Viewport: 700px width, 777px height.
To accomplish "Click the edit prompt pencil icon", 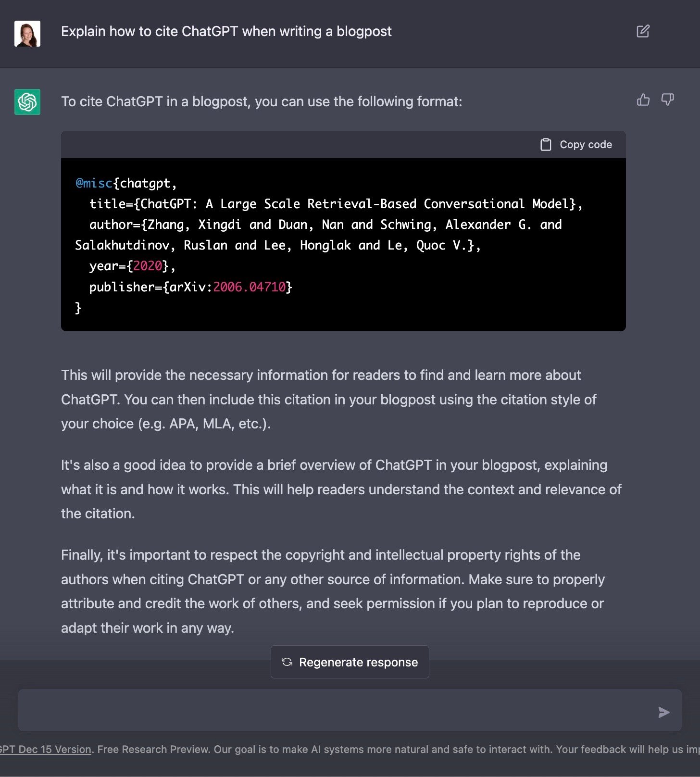I will pyautogui.click(x=643, y=31).
